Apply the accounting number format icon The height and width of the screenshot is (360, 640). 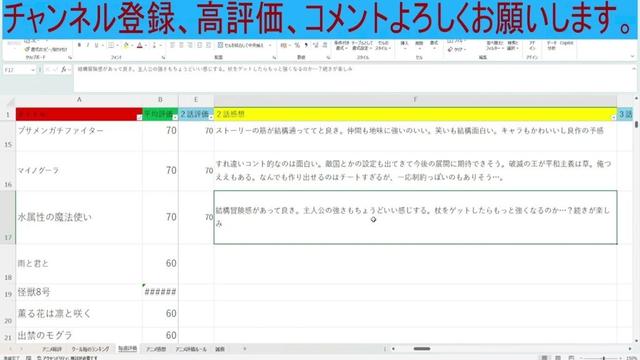tap(284, 45)
